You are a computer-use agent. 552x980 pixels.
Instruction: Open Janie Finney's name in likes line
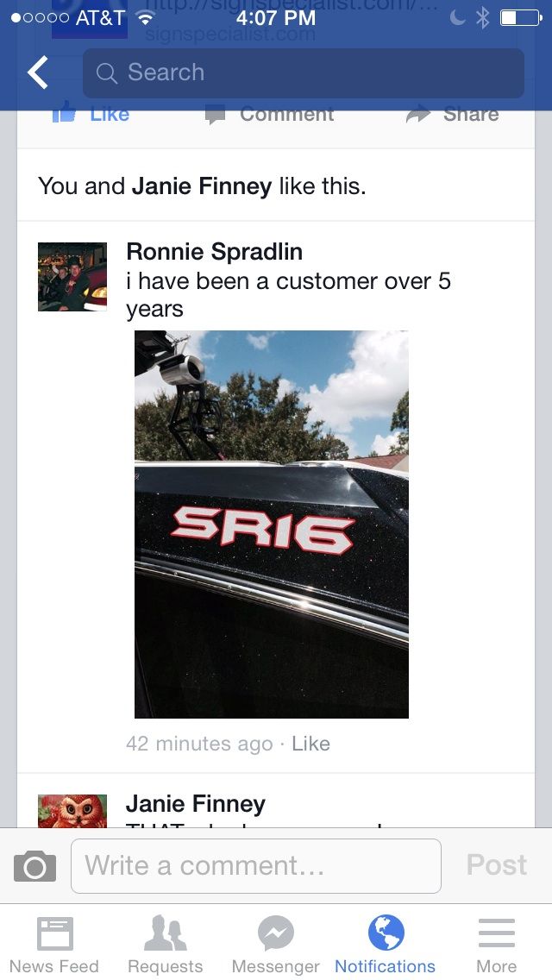pos(201,185)
